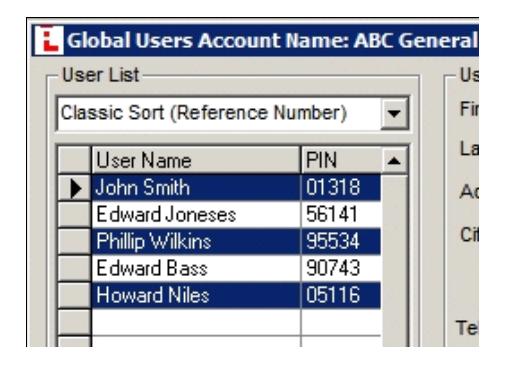Click row selector beside Phillip Wilkins
The width and height of the screenshot is (505, 370).
click(x=75, y=241)
